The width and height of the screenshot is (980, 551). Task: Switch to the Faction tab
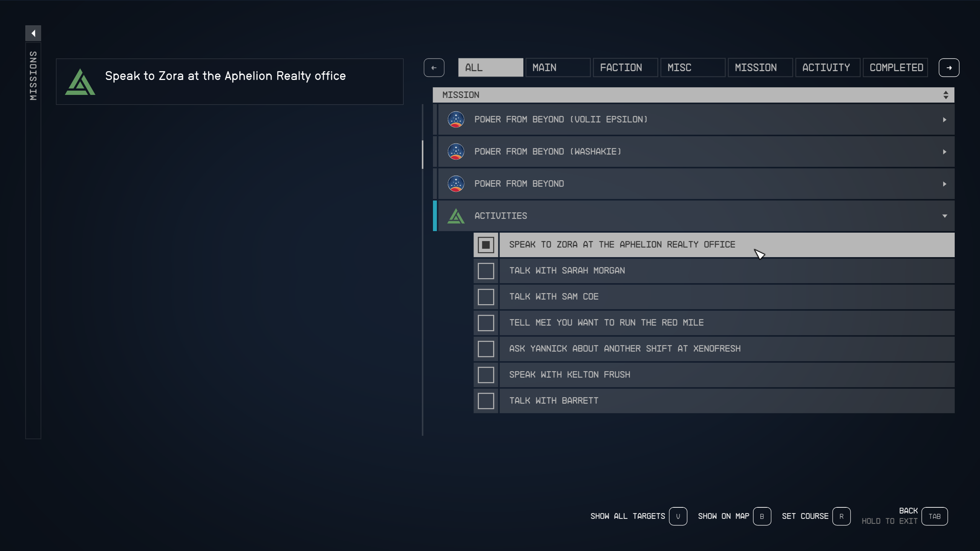click(625, 68)
